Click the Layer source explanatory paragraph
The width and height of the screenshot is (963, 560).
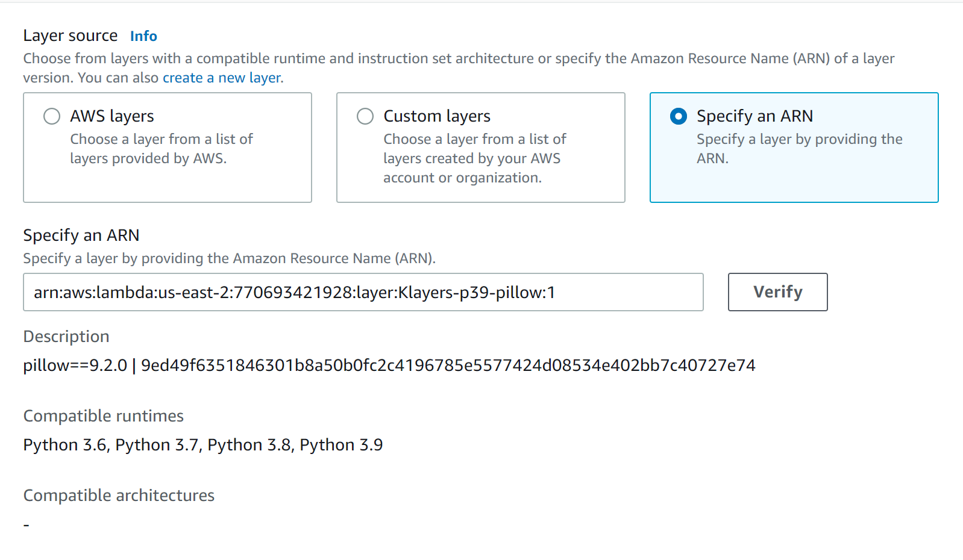pyautogui.click(x=458, y=59)
